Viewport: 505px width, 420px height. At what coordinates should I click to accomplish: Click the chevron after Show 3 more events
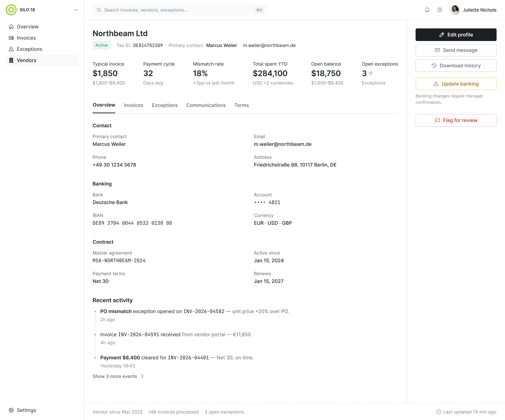coord(142,376)
